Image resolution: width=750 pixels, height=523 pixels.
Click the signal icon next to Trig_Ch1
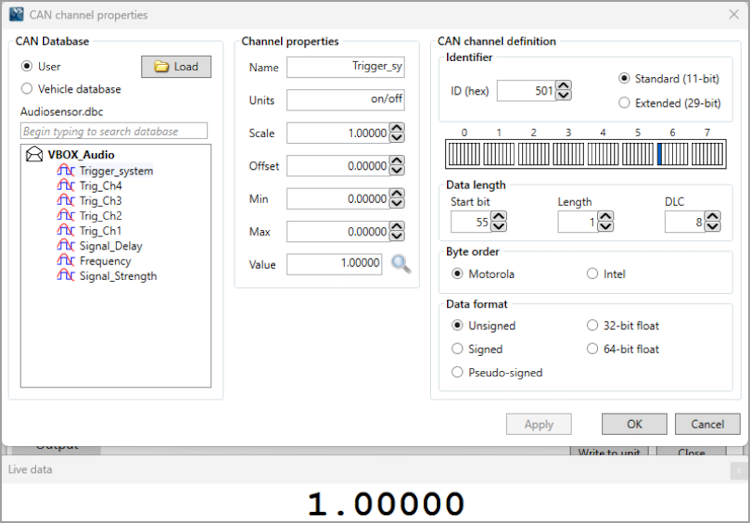click(x=66, y=231)
